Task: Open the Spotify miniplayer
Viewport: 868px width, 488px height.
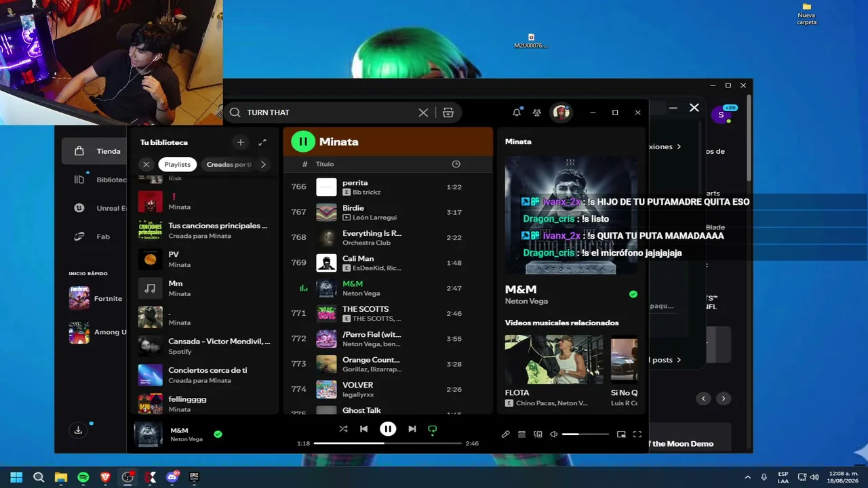Action: 621,434
